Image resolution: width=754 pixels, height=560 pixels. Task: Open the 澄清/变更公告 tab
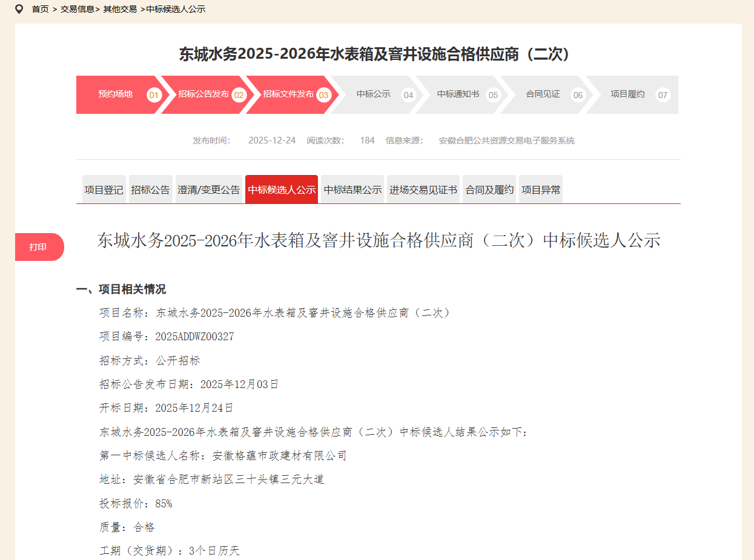click(x=209, y=189)
